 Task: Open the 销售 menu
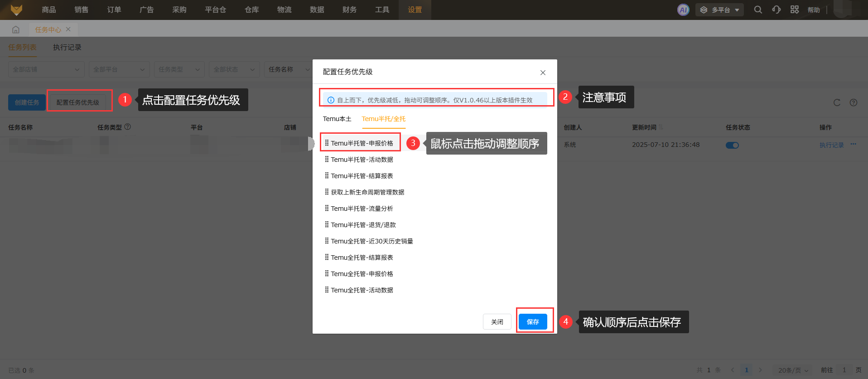pyautogui.click(x=82, y=10)
